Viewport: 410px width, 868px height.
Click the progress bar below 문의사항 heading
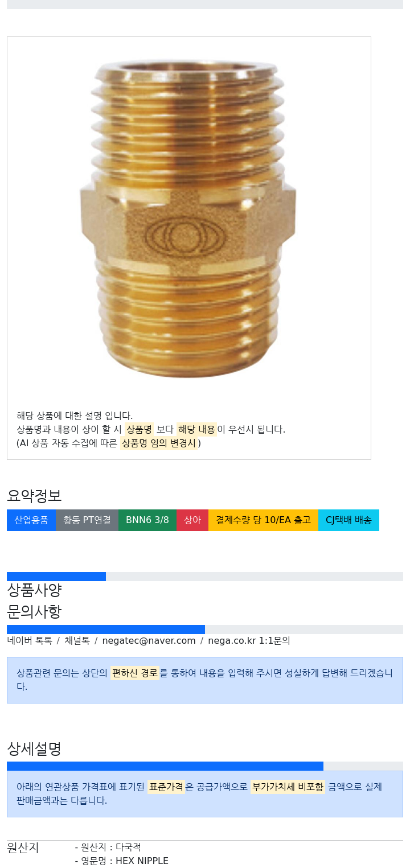click(205, 630)
